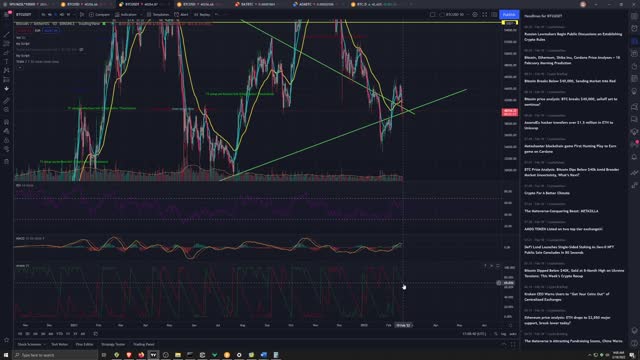Open favorites star at sidebar bottom
The image size is (640, 360).
[6, 340]
